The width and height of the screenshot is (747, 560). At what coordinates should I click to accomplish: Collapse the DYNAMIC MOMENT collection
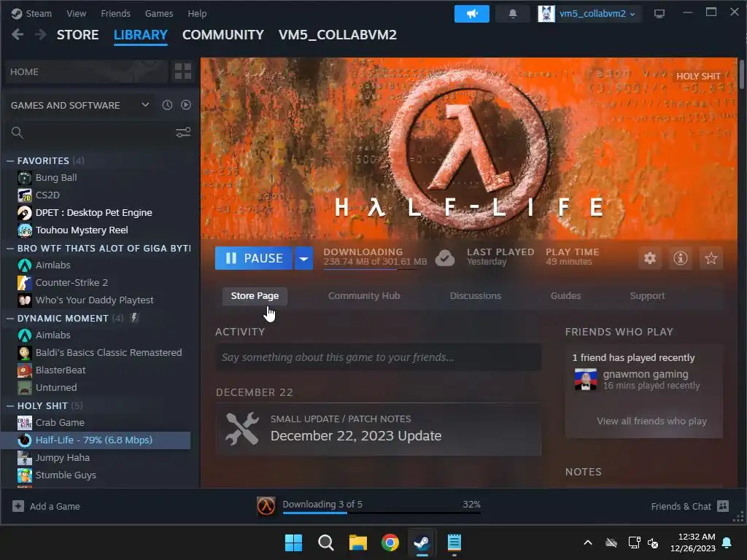coord(10,319)
